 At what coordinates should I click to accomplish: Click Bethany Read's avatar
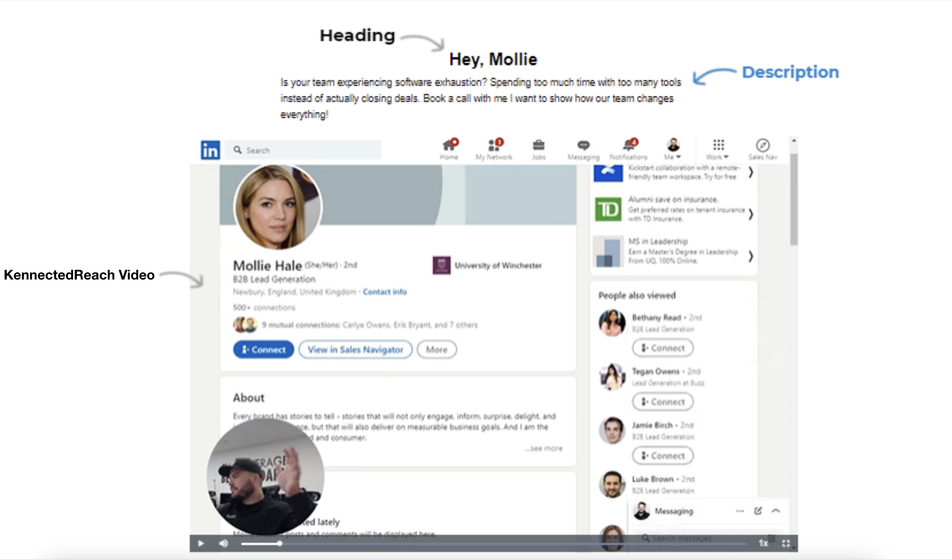pos(612,323)
